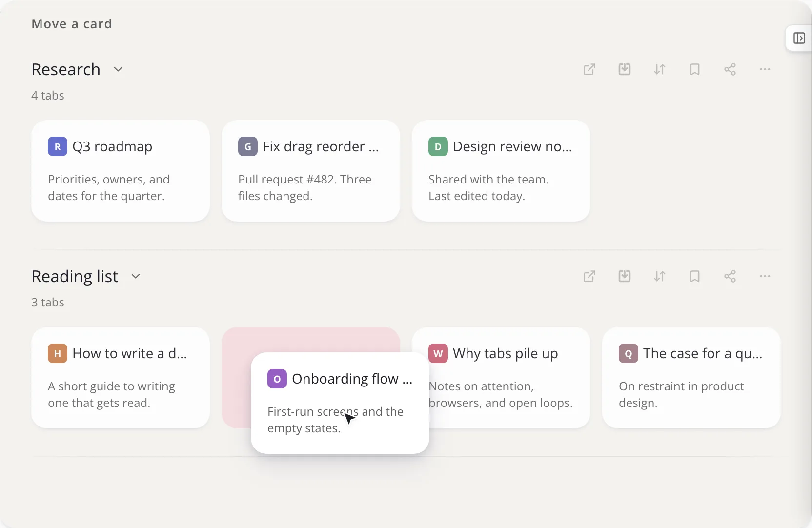Toggle the sidebar panel icon
The width and height of the screenshot is (812, 528).
click(x=799, y=38)
